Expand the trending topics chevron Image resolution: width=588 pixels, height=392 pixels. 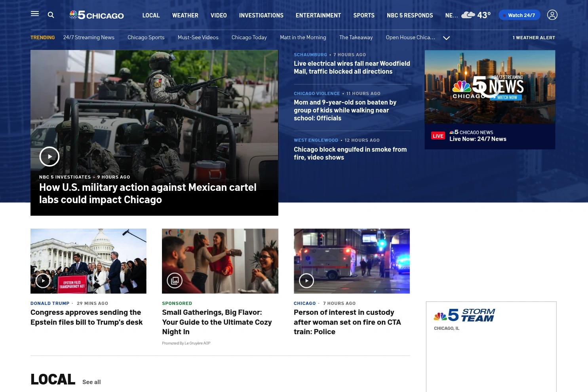pyautogui.click(x=446, y=38)
